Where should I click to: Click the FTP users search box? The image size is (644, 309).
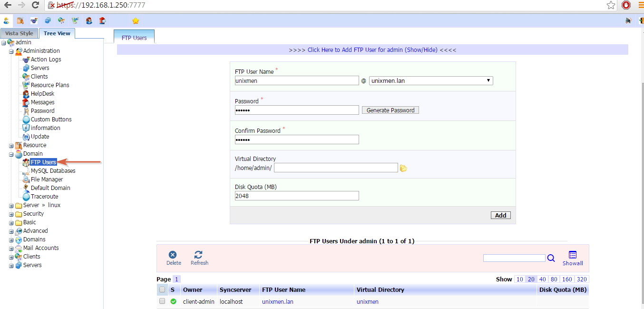pos(514,258)
